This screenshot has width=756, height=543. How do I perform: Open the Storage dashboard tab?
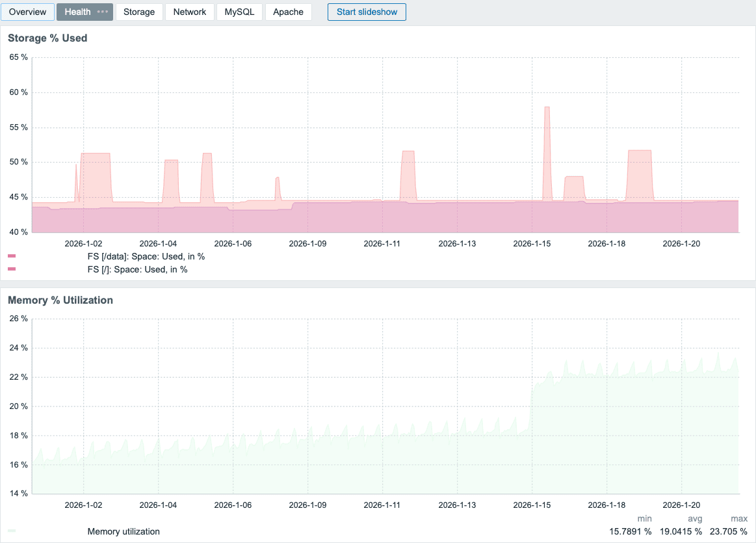point(139,12)
